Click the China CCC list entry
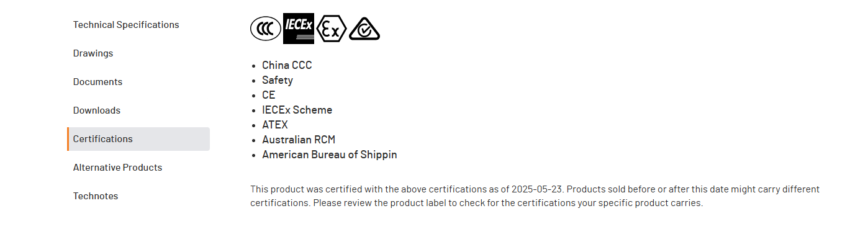This screenshot has height=234, width=868. (287, 65)
